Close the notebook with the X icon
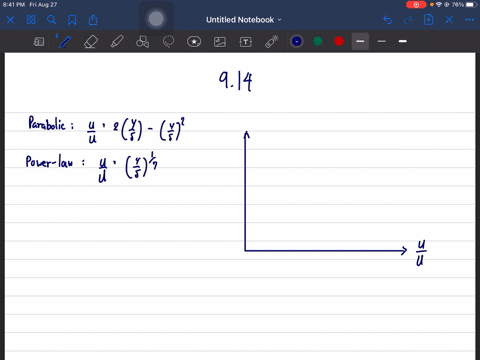Image resolution: width=480 pixels, height=360 pixels. [x=10, y=20]
